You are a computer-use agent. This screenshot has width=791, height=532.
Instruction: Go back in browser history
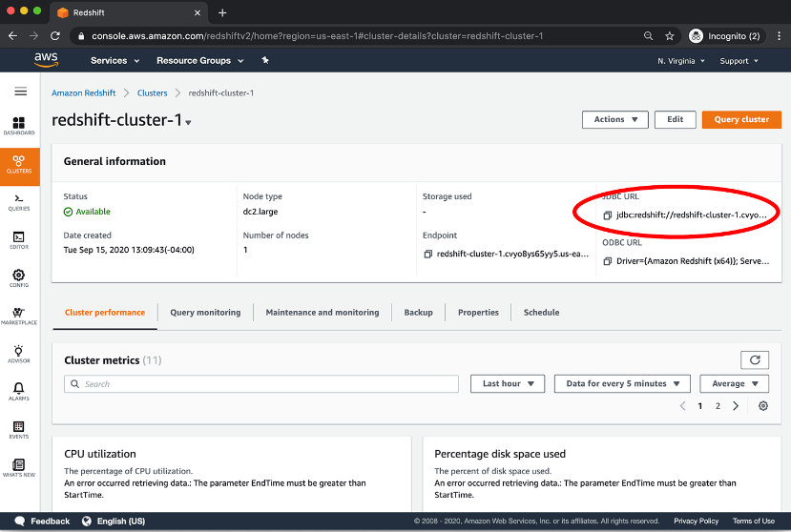[13, 36]
